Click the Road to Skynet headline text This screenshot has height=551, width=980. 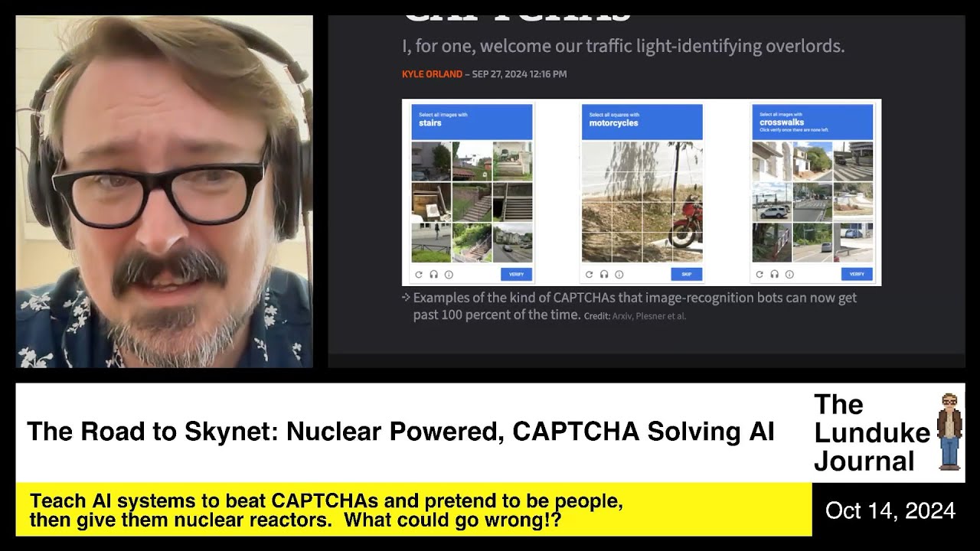(x=402, y=431)
